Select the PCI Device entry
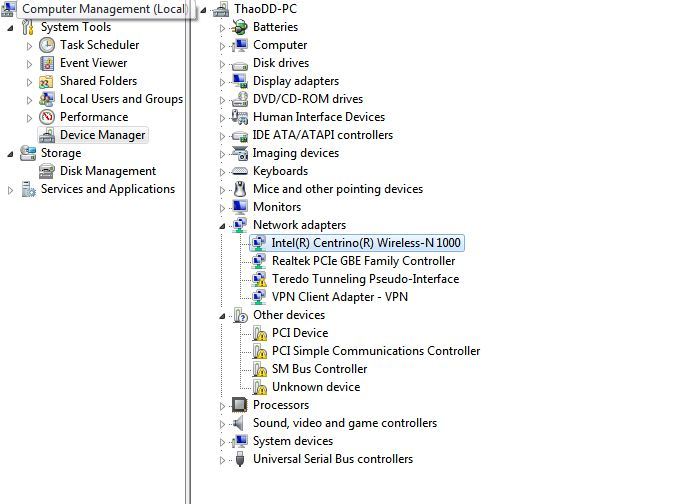 pos(300,333)
